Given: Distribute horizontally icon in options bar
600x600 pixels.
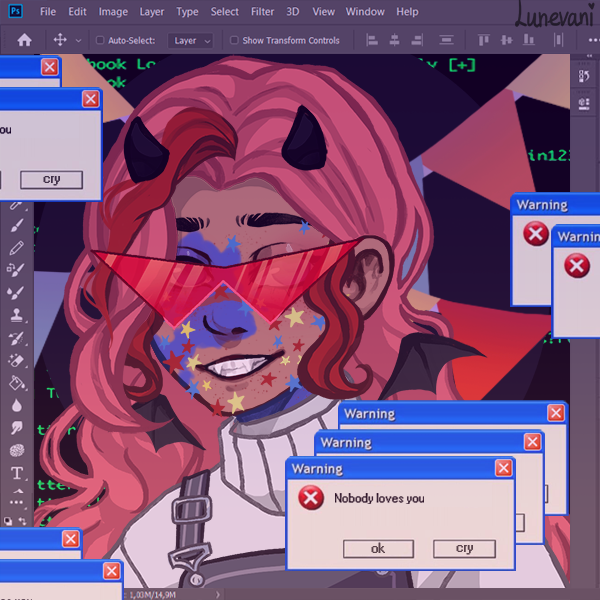Looking at the screenshot, I should click(x=558, y=40).
